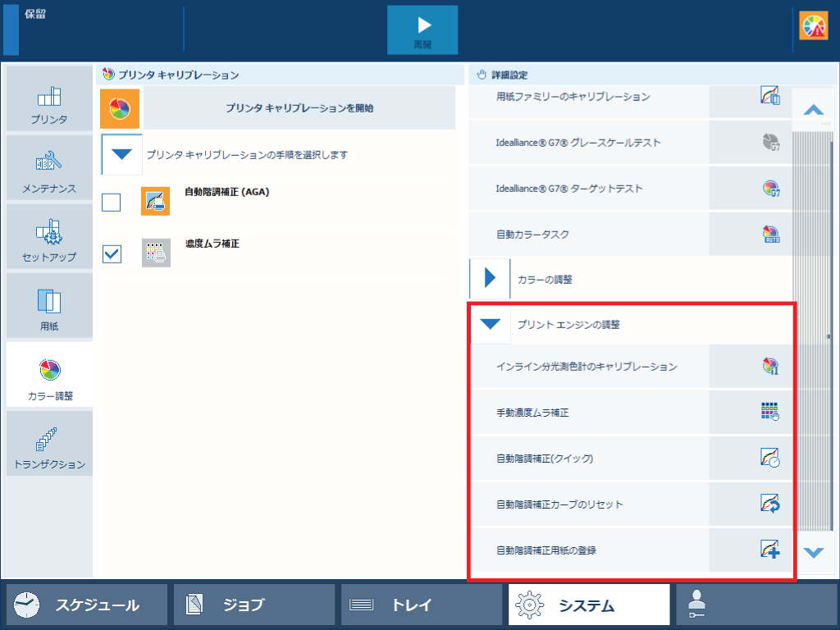The height and width of the screenshot is (630, 840).
Task: Click the register AGA paper plus icon
Action: pyautogui.click(x=769, y=550)
